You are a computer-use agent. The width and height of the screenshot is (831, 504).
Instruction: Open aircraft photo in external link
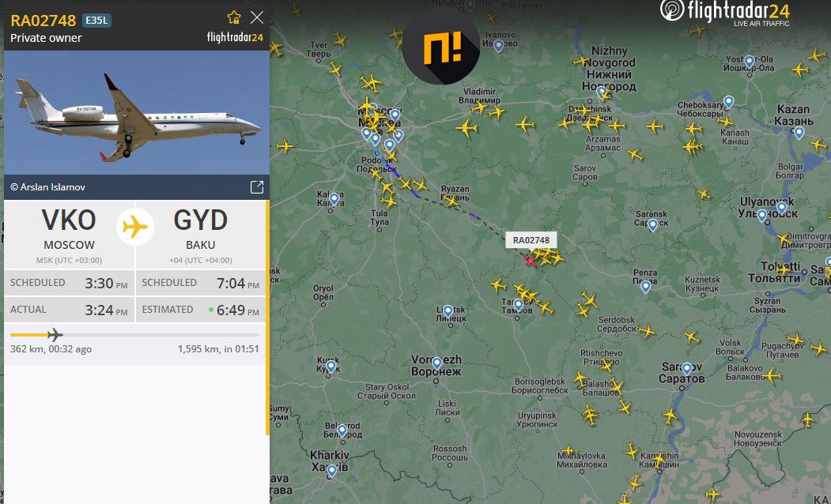pos(256,187)
